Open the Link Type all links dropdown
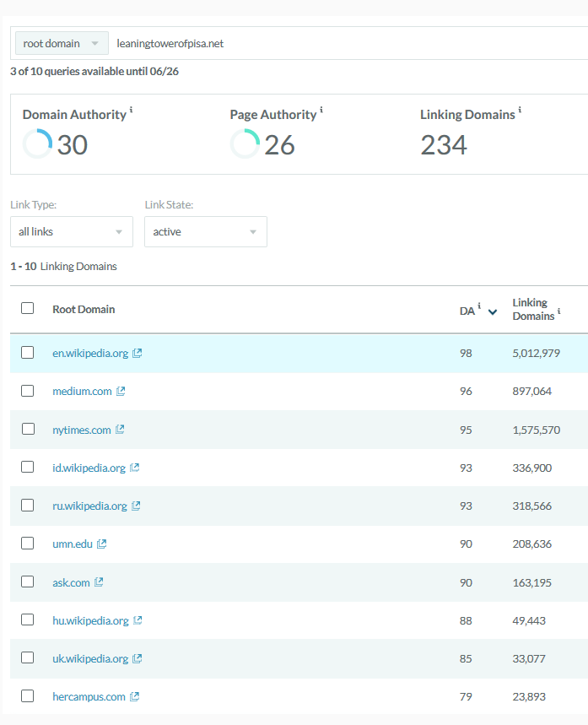The height and width of the screenshot is (725, 588). pos(72,231)
